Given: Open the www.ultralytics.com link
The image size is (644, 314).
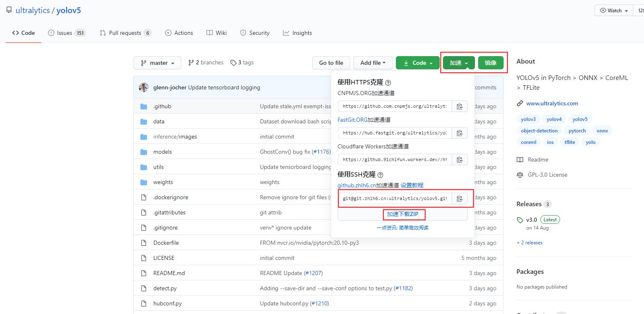Looking at the screenshot, I should pos(552,103).
